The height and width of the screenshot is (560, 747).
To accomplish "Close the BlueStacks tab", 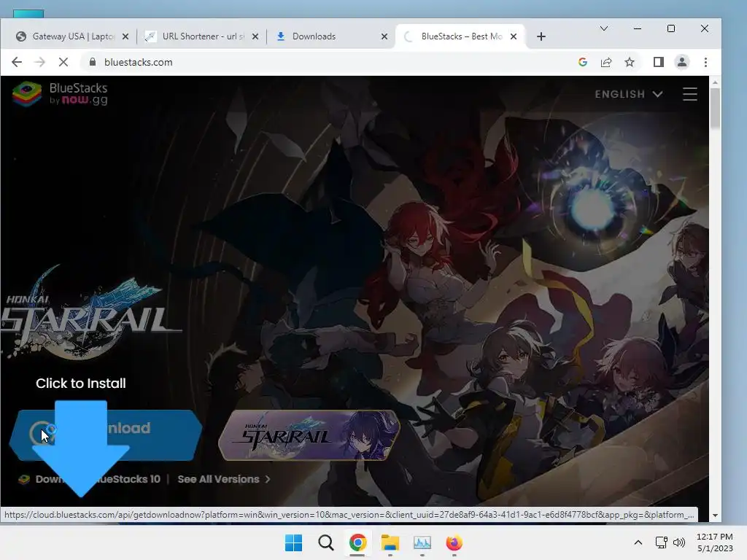I will [x=514, y=36].
